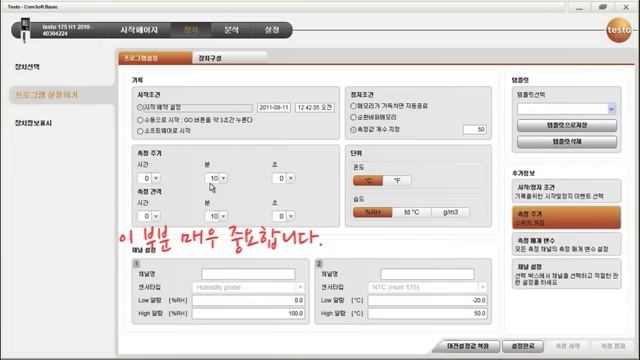This screenshot has width=640, height=360.
Task: Click channel 1 name input field
Action: click(x=248, y=274)
